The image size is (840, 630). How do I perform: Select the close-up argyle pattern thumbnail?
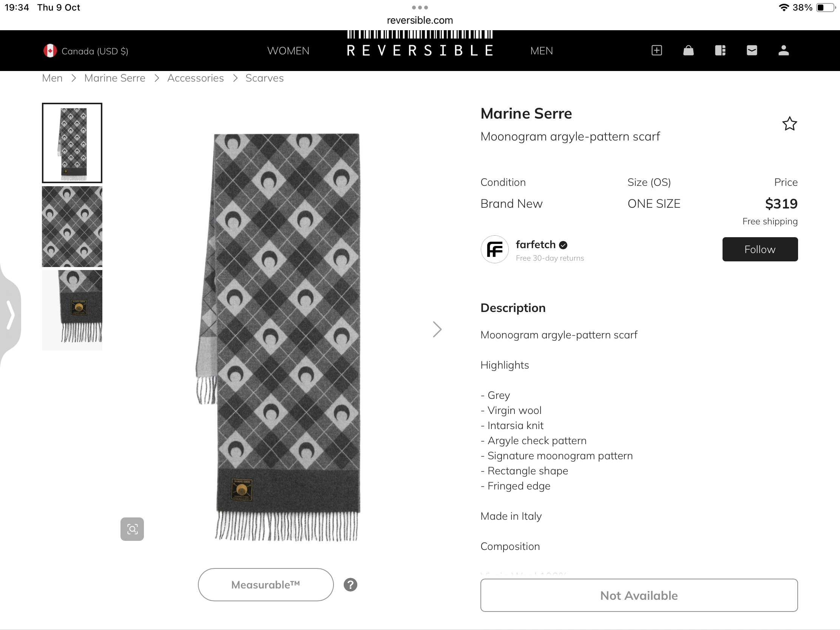tap(72, 226)
